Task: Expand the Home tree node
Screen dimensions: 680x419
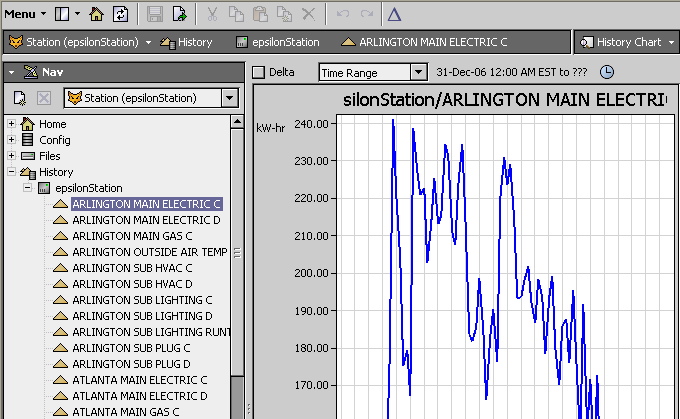Action: tap(11, 124)
